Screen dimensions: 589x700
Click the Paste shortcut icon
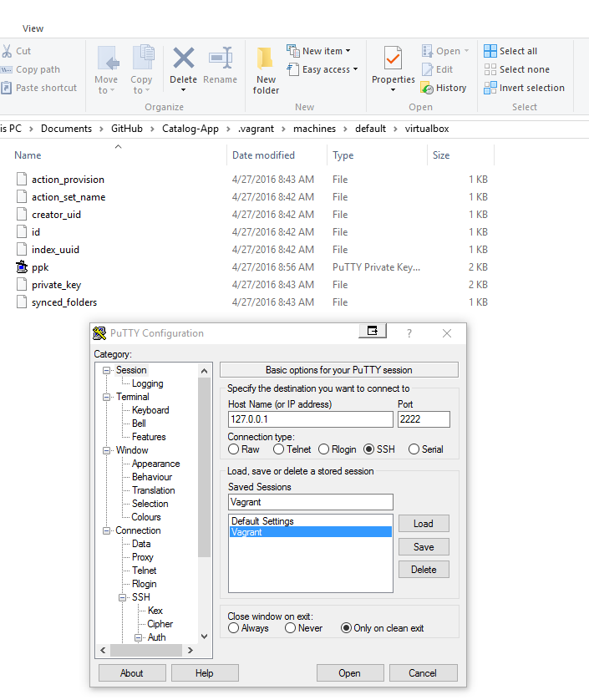click(6, 88)
